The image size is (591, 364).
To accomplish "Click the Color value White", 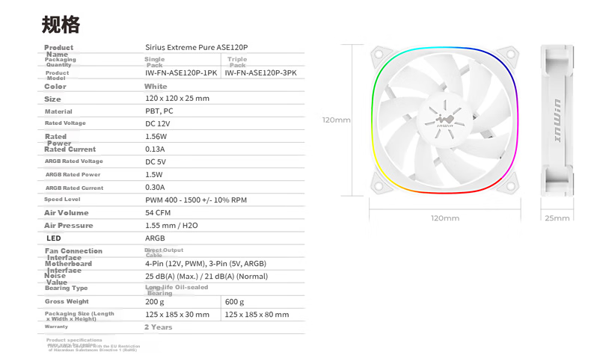I will click(x=156, y=87).
